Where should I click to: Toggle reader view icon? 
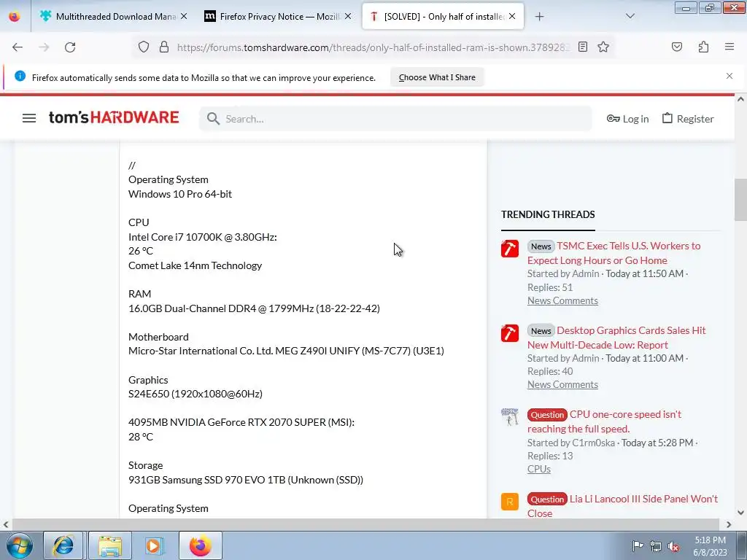coord(583,47)
